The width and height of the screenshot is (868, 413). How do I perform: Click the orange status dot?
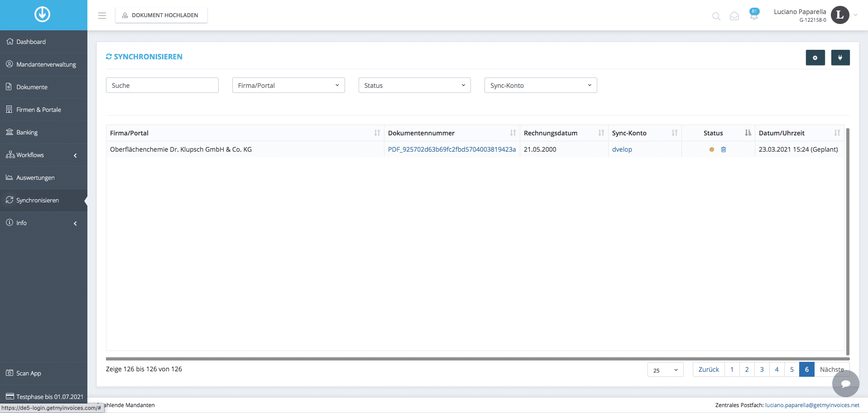(712, 149)
